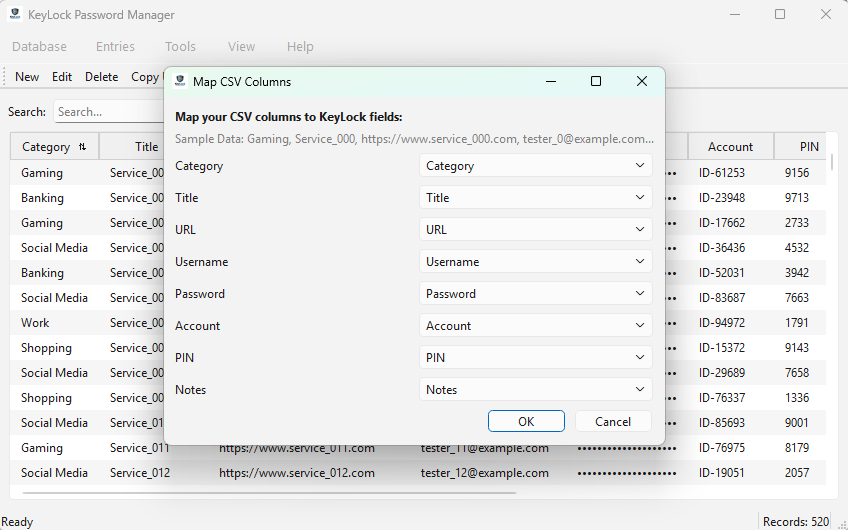The image size is (848, 530).
Task: Expand the PIN mapping dropdown
Action: pyautogui.click(x=535, y=358)
